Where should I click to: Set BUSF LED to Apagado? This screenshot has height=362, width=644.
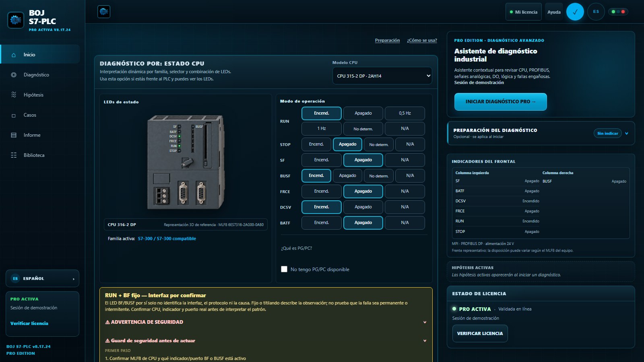pos(348,176)
